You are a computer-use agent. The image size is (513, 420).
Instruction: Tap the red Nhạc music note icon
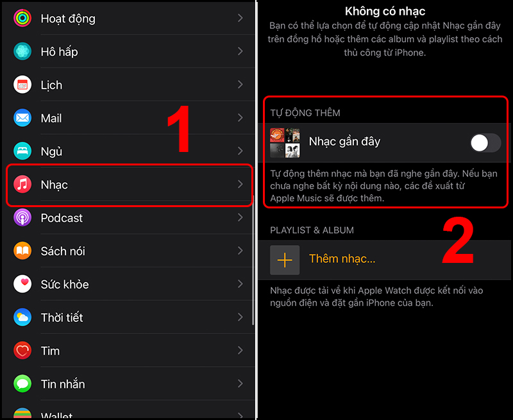(22, 184)
